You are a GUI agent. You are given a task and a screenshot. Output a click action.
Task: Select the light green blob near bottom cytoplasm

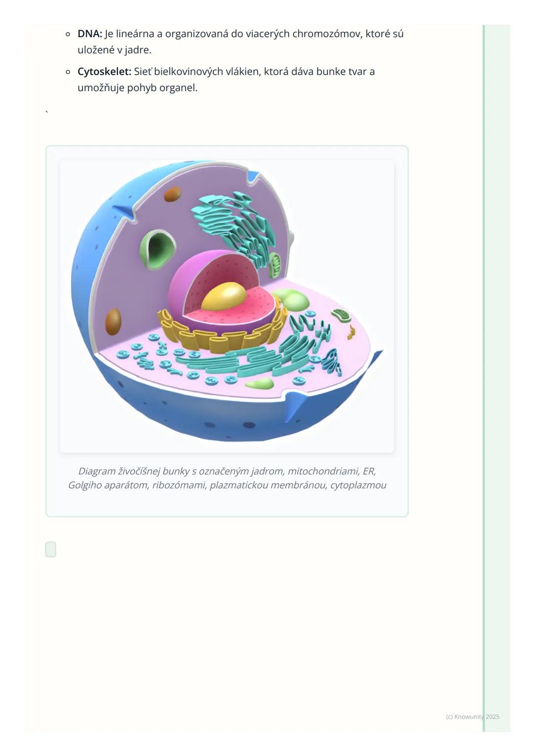[260, 384]
